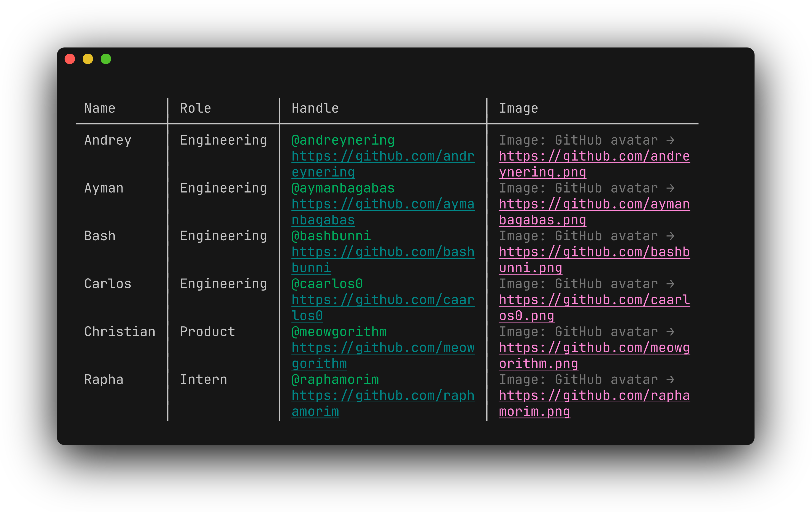Click the @caarlos0 handle text

(327, 284)
